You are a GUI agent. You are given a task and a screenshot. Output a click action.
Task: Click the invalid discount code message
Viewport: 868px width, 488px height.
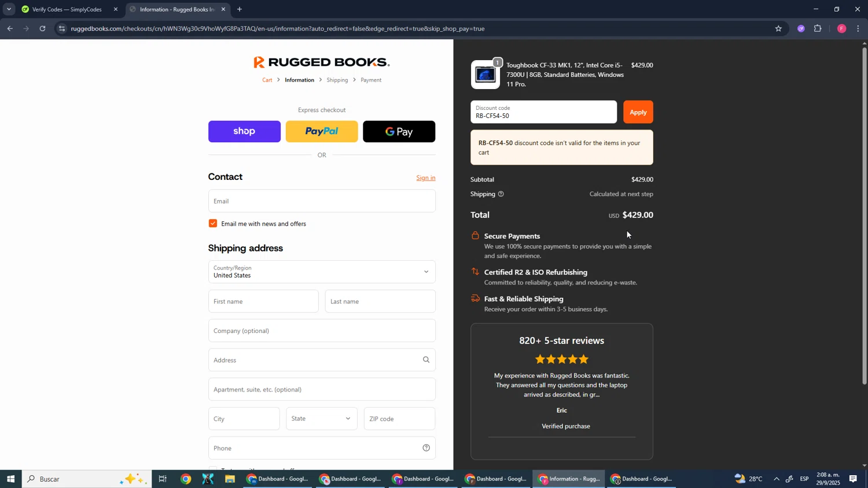click(x=562, y=147)
